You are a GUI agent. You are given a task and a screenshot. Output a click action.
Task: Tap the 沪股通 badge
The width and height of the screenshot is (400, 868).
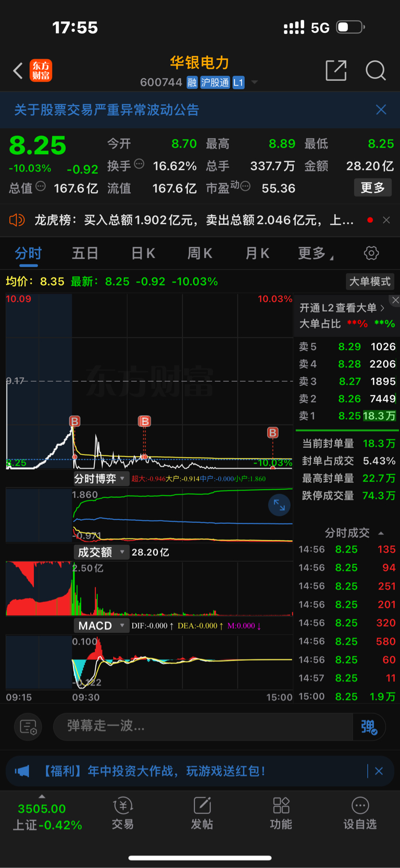215,82
